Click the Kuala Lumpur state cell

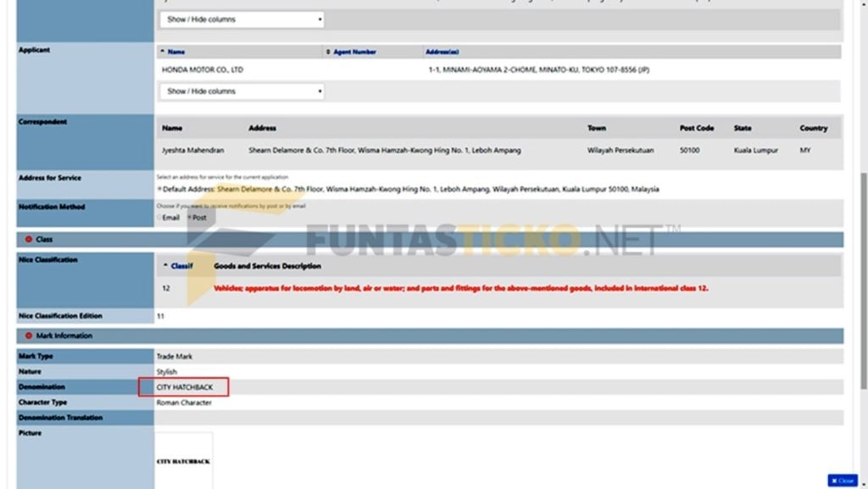pyautogui.click(x=755, y=151)
